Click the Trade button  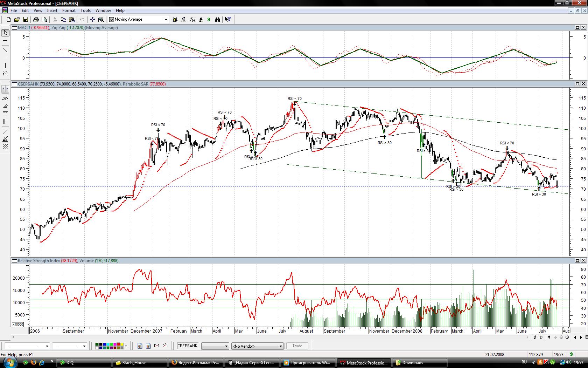297,346
